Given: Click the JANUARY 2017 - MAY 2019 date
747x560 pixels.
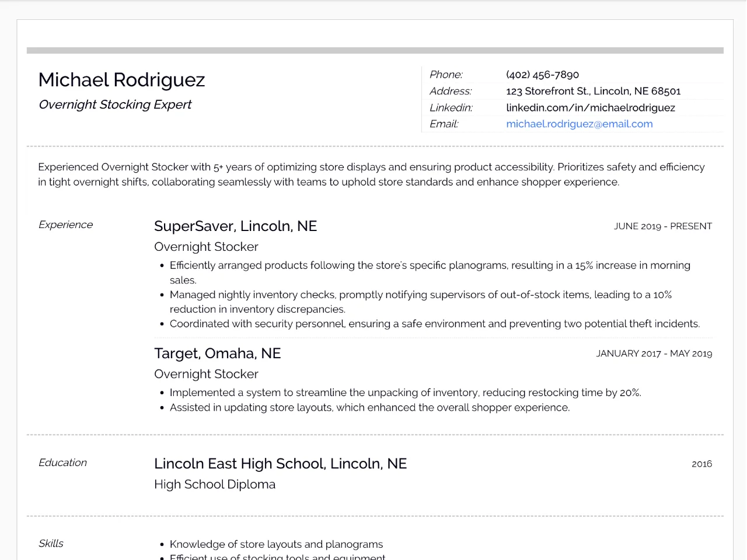Looking at the screenshot, I should tap(654, 353).
